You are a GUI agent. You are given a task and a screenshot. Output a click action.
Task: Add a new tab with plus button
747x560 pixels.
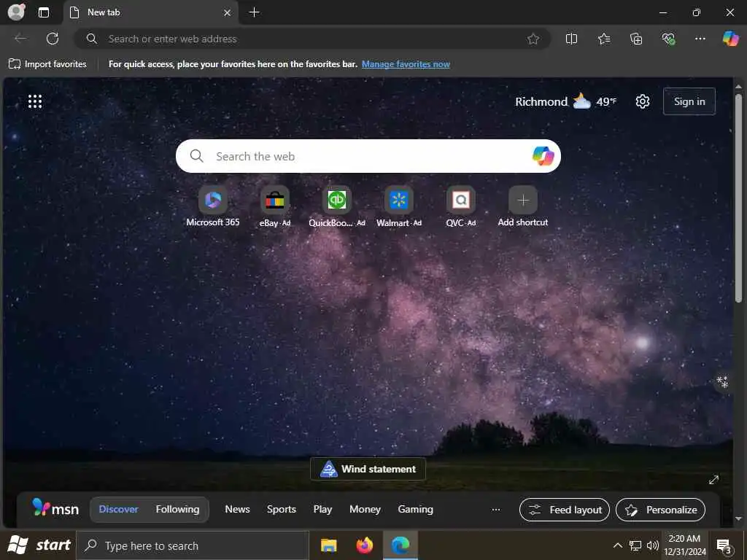(x=255, y=12)
